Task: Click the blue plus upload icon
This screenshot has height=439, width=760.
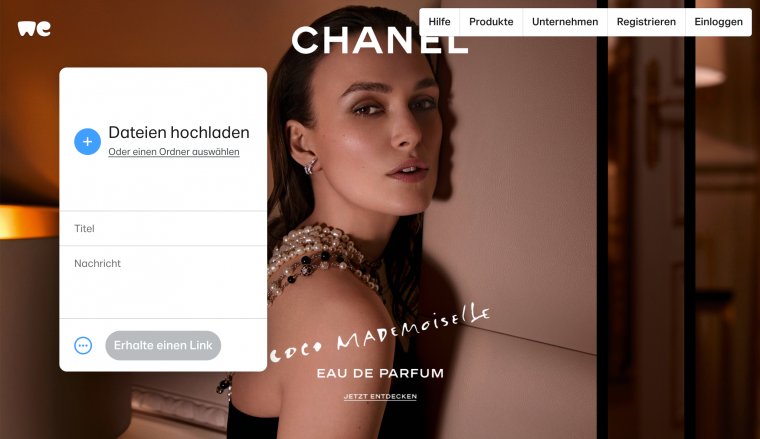Action: (87, 141)
